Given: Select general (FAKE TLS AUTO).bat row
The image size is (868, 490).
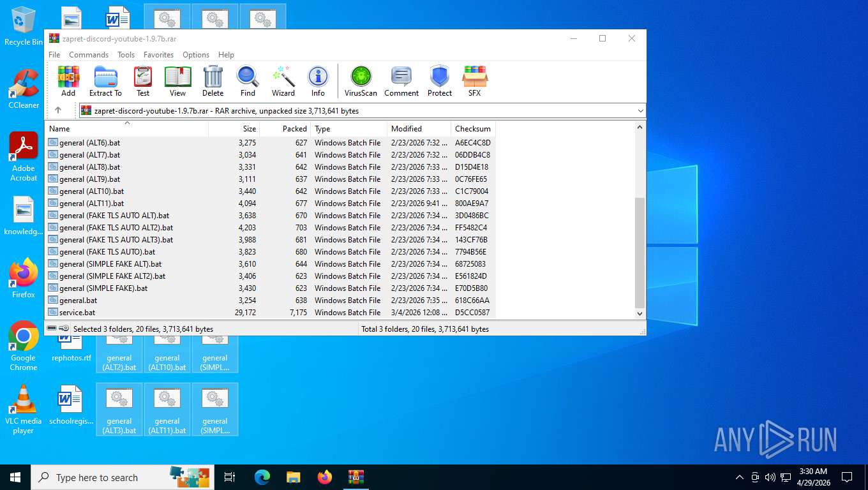Looking at the screenshot, I should tap(271, 252).
